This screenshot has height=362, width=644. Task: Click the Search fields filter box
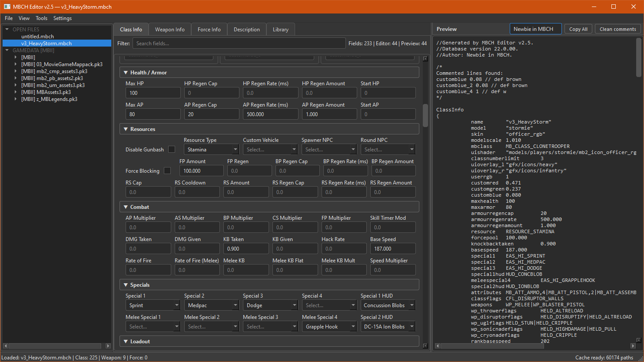click(239, 44)
